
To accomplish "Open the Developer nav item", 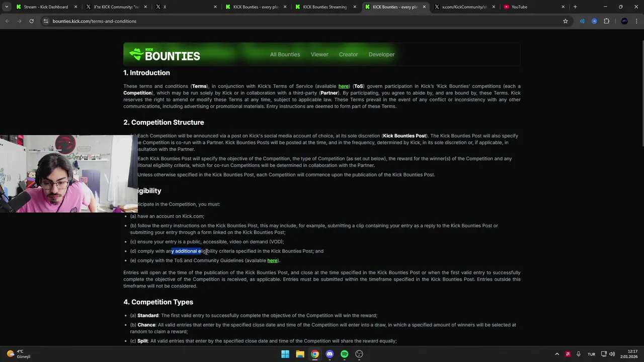I will point(381,54).
